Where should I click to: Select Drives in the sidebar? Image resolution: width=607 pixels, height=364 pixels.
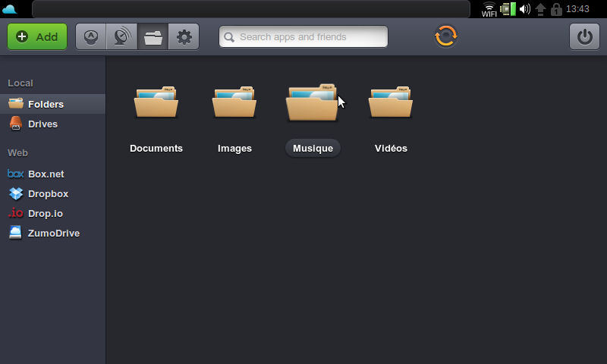(52, 124)
